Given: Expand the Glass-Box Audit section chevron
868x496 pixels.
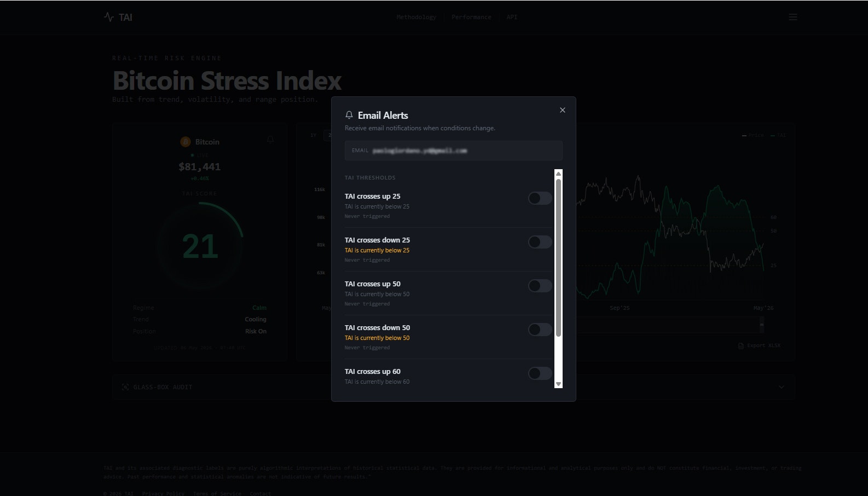Looking at the screenshot, I should tap(782, 387).
